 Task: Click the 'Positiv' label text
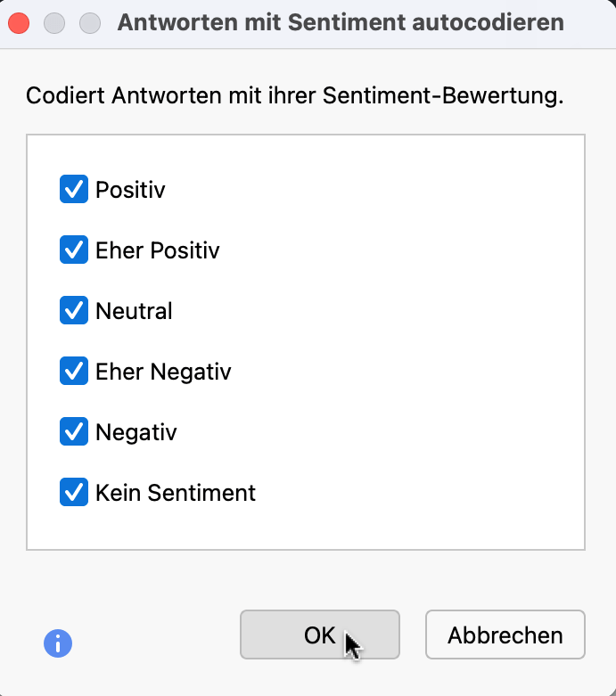pyautogui.click(x=130, y=190)
